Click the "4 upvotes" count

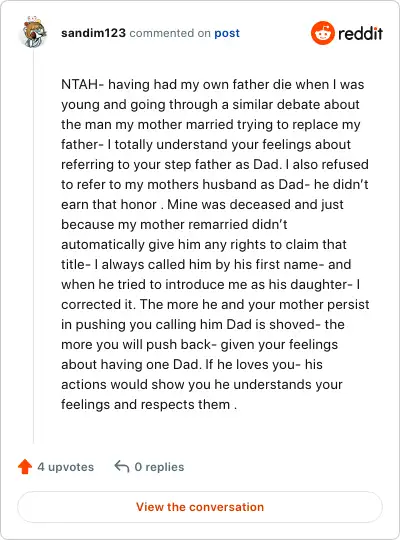65,467
